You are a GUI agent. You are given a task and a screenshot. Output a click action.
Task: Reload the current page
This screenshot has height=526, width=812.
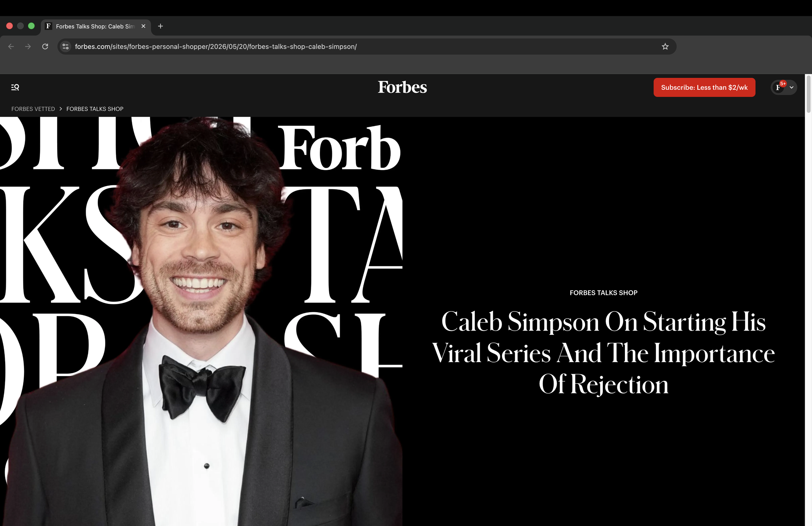[x=45, y=46]
